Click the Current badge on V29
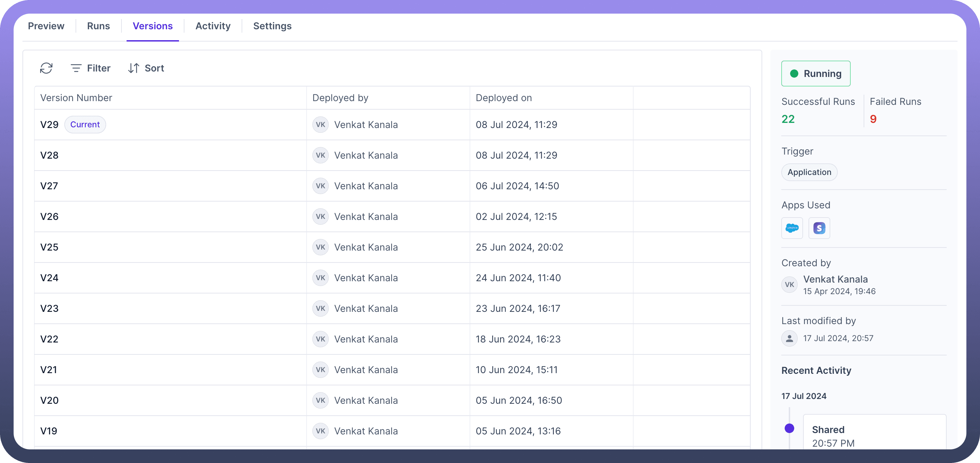Viewport: 980px width, 463px height. (85, 125)
